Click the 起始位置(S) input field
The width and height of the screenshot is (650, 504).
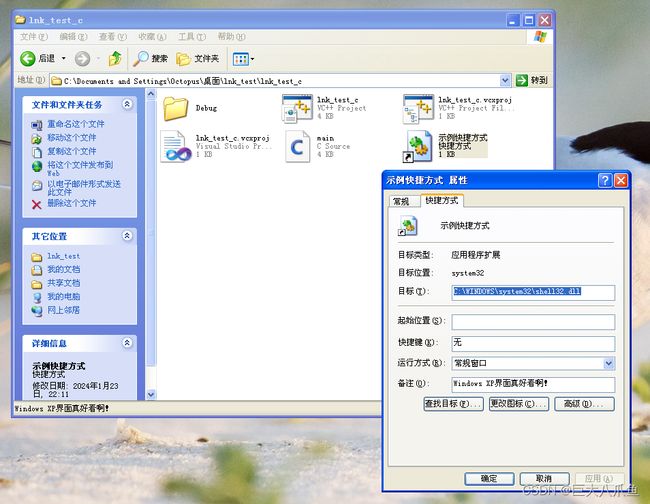[533, 322]
